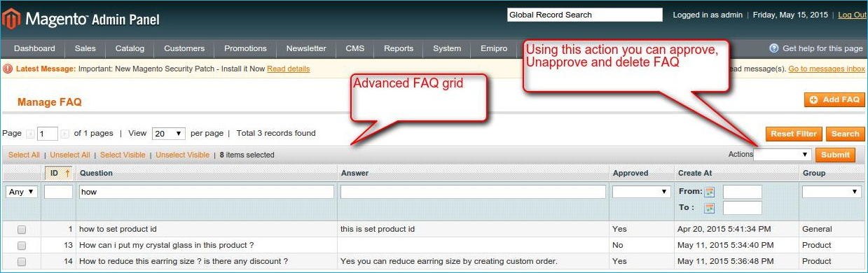The height and width of the screenshot is (273, 868).
Task: Click 'How to reduce this earring size' question
Action: 184,261
